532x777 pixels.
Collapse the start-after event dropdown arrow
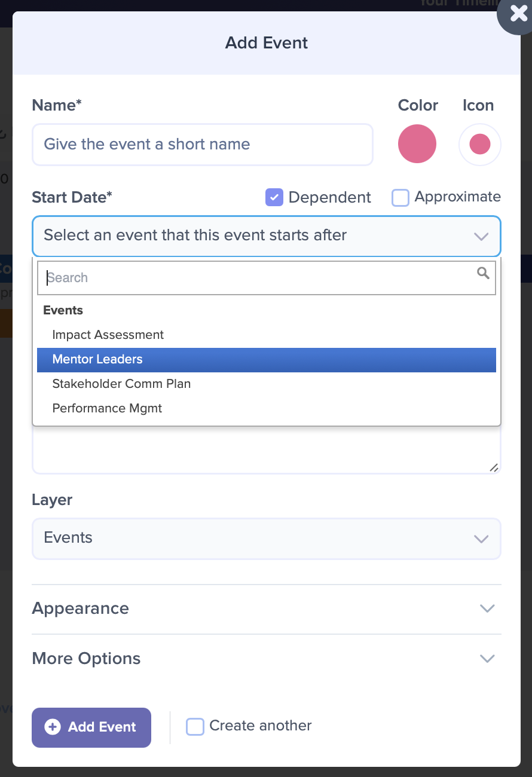[481, 236]
